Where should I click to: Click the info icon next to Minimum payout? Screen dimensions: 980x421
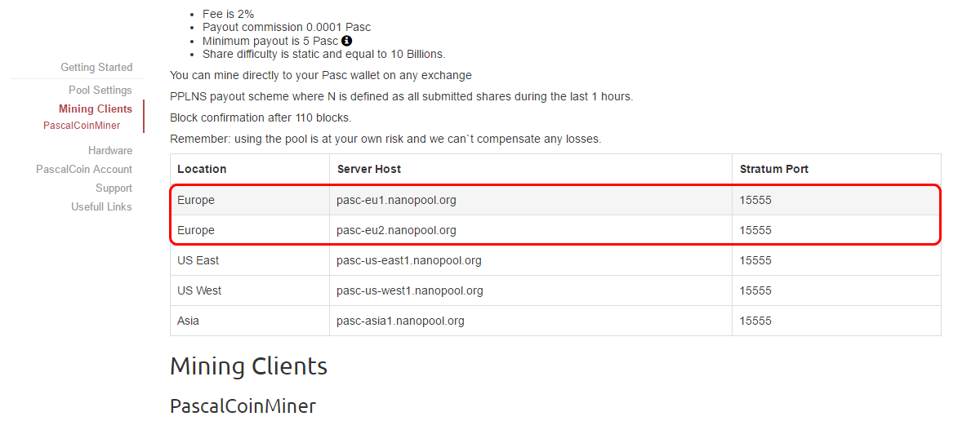pos(346,41)
